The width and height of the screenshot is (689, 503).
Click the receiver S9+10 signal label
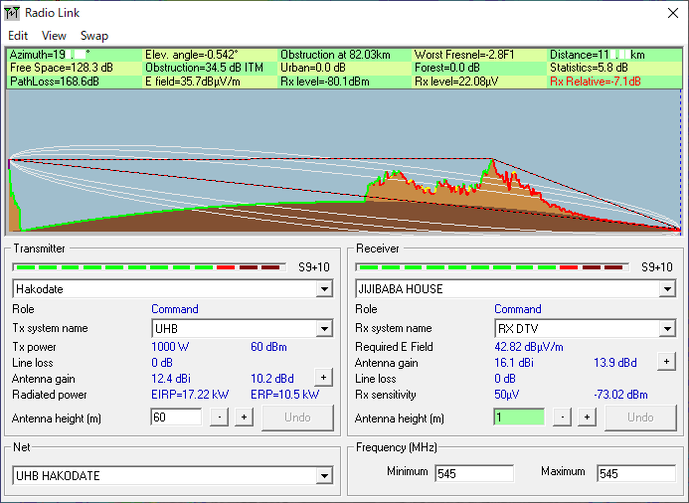click(x=657, y=267)
